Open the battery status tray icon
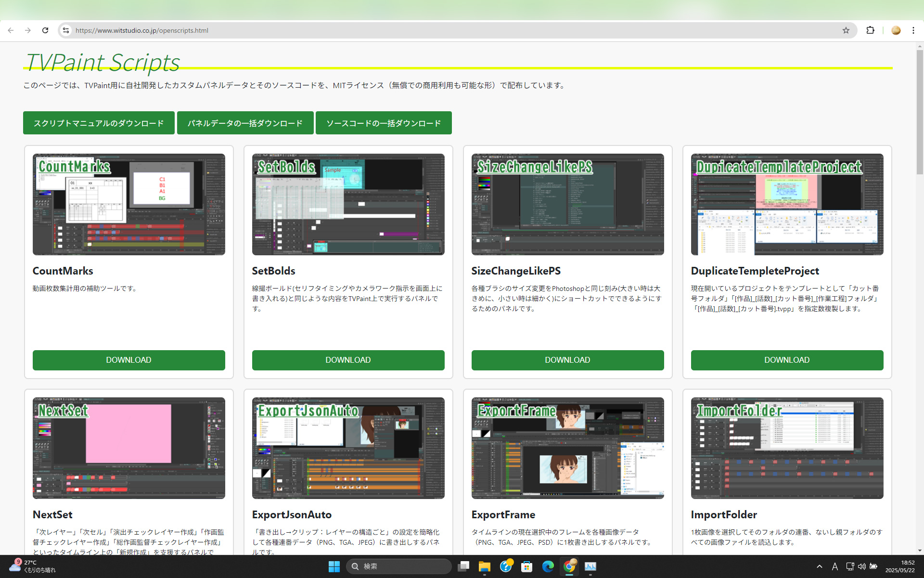 pos(873,566)
